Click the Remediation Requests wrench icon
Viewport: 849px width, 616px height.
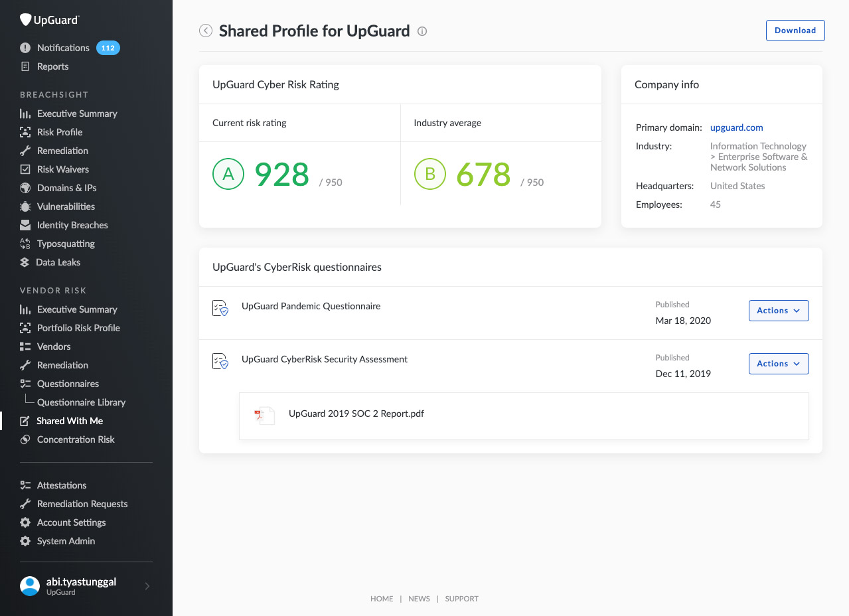[x=25, y=504]
